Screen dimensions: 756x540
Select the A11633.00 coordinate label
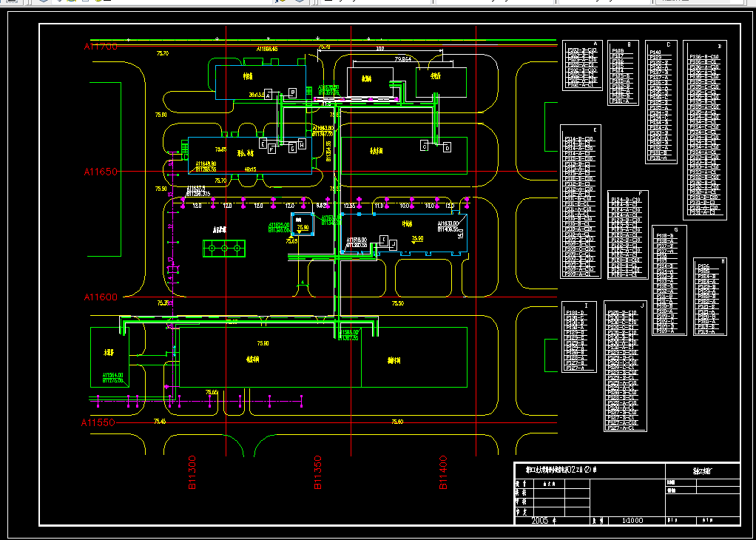point(448,223)
